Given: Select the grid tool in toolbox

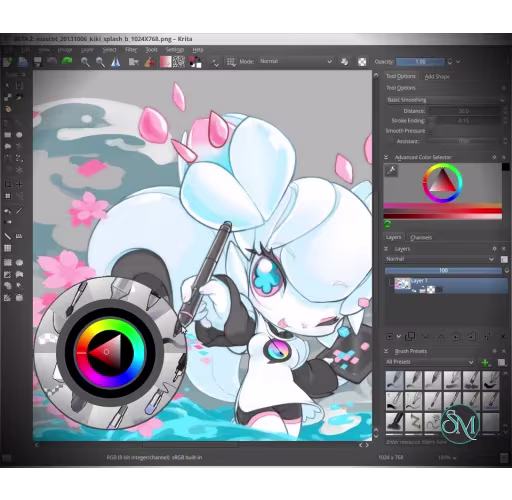Looking at the screenshot, I should (7, 248).
